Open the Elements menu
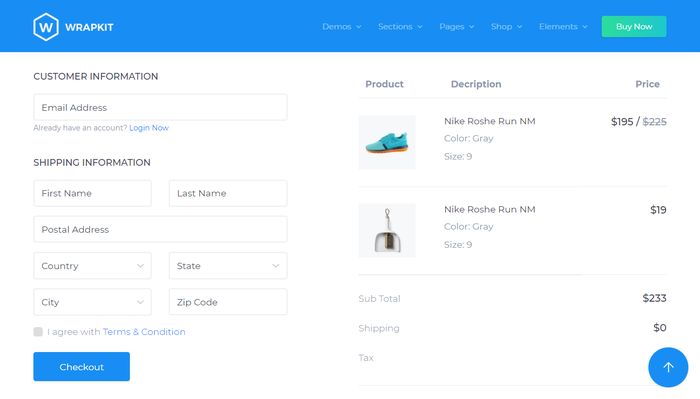700x399 pixels. [563, 27]
